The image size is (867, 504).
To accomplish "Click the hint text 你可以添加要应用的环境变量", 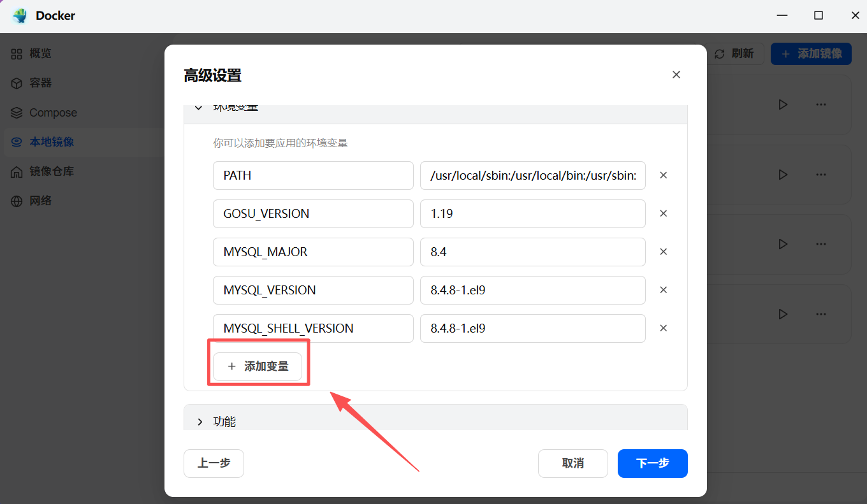I will (280, 143).
